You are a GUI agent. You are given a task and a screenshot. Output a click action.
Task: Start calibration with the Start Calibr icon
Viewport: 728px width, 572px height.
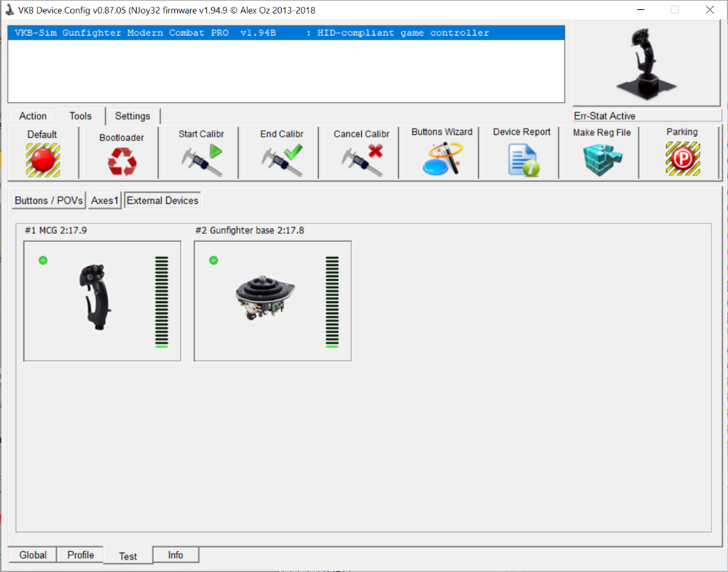pos(202,160)
